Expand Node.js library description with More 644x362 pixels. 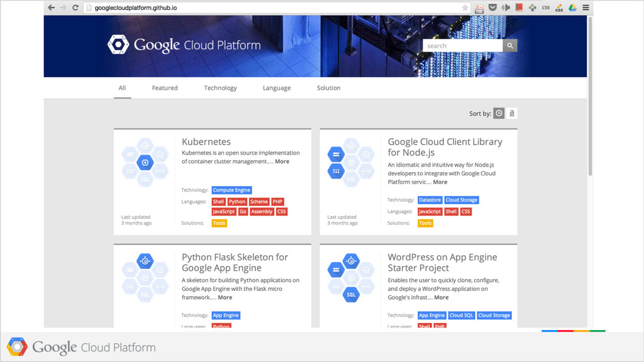coord(440,182)
